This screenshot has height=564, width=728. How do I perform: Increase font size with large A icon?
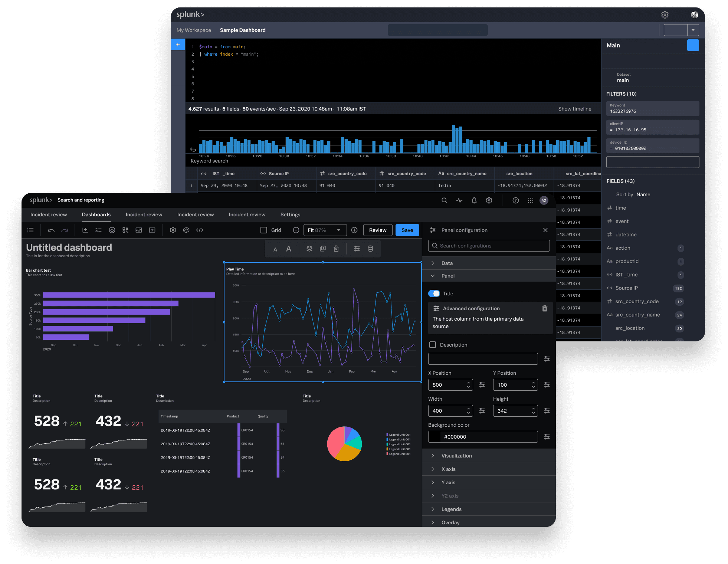pyautogui.click(x=289, y=249)
